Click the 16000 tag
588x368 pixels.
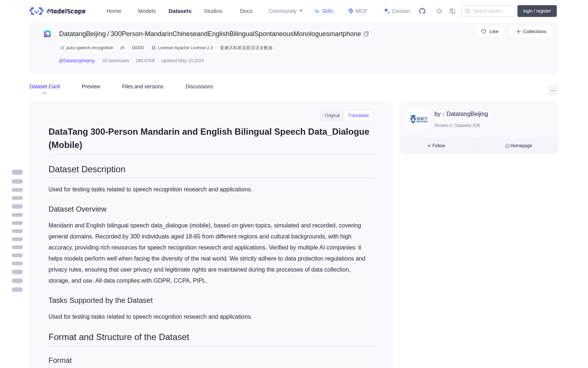tap(137, 48)
